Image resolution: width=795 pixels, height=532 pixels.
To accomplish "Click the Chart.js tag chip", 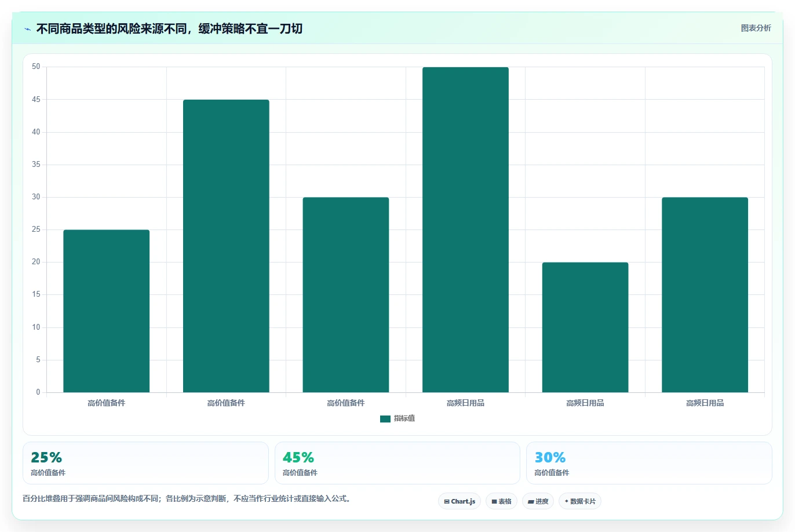I will tap(460, 501).
